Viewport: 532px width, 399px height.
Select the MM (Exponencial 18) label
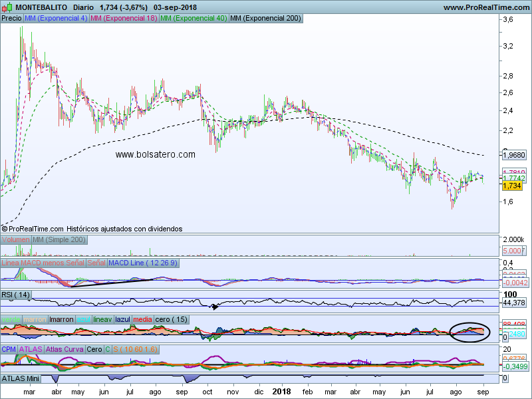pos(123,19)
